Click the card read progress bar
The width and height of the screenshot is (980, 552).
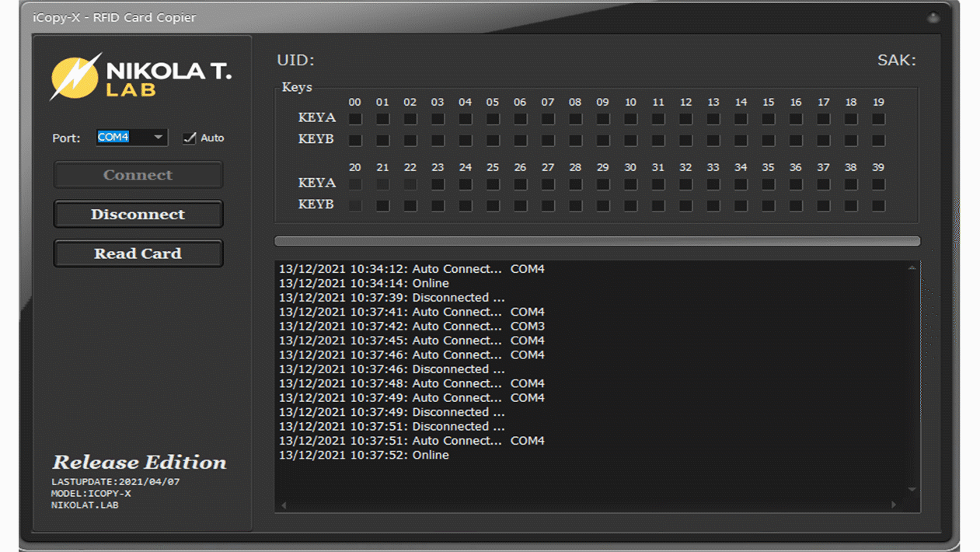pyautogui.click(x=597, y=242)
